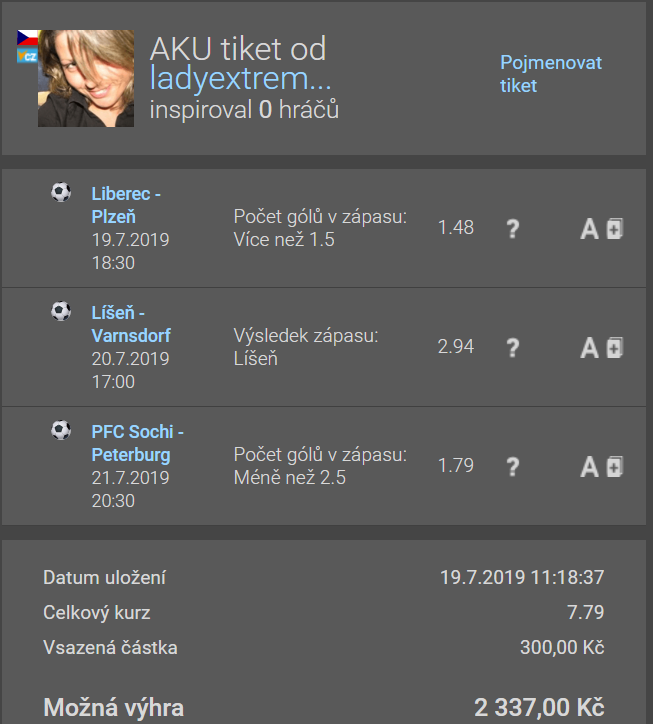Click the soccer ball icon for Liberec - Plzeň
The image size is (653, 724).
point(61,192)
